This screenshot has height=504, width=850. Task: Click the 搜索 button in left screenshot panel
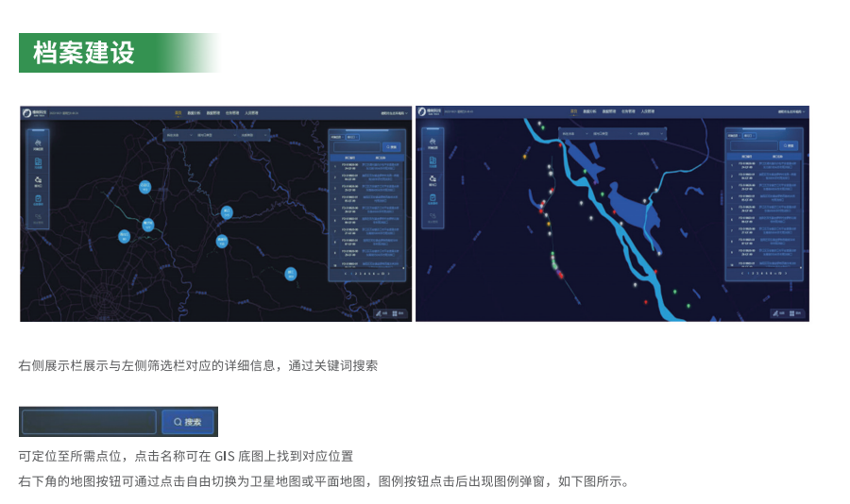393,146
